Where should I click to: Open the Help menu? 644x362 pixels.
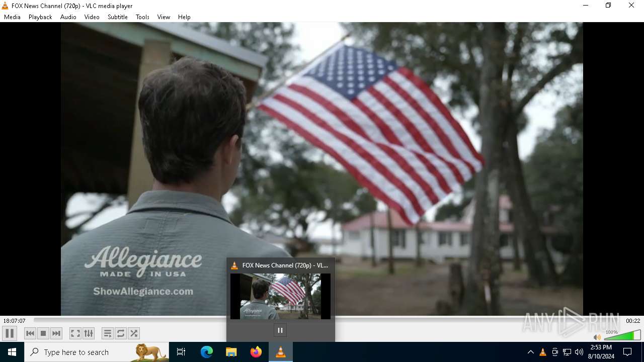pyautogui.click(x=184, y=17)
